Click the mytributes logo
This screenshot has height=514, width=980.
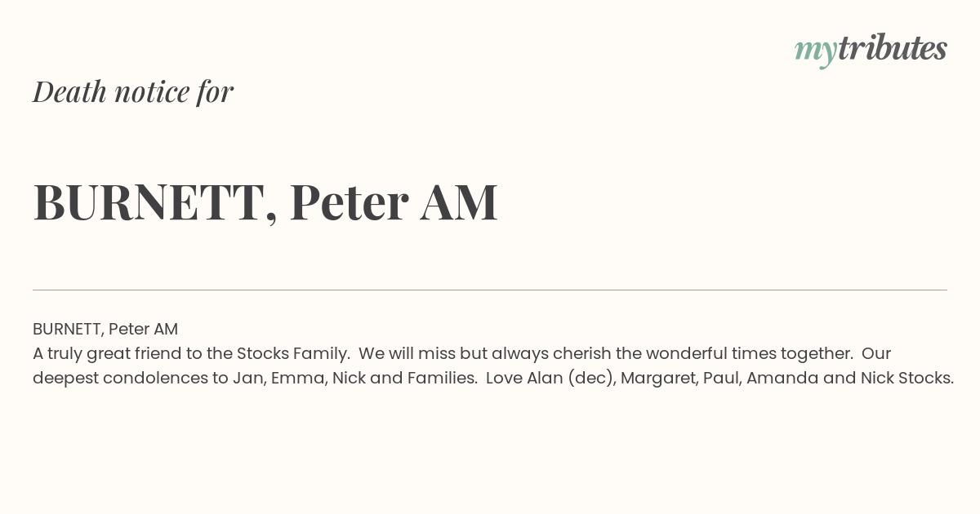coord(871,50)
